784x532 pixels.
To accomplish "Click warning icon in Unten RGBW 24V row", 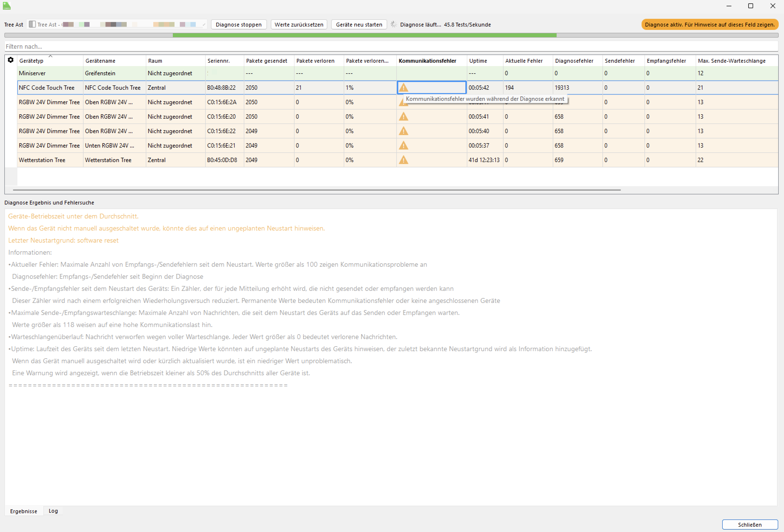I will pyautogui.click(x=404, y=146).
